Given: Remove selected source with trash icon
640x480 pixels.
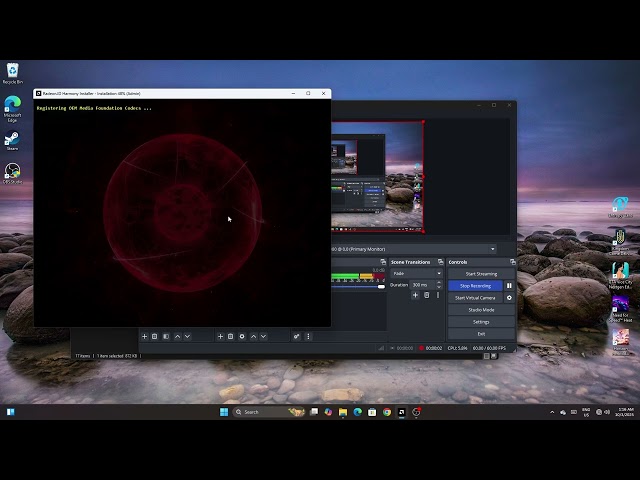Looking at the screenshot, I should [x=231, y=336].
